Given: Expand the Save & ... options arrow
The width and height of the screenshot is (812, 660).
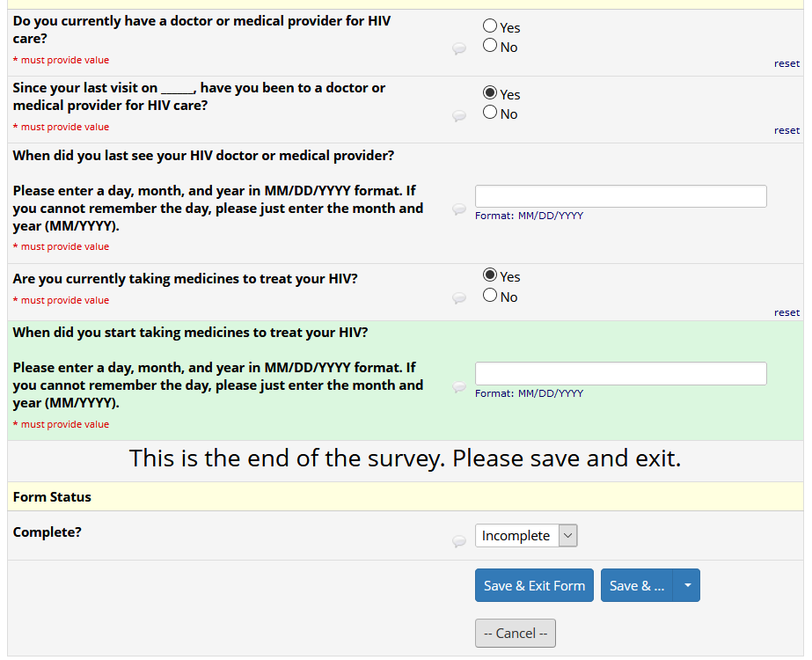Looking at the screenshot, I should 687,585.
